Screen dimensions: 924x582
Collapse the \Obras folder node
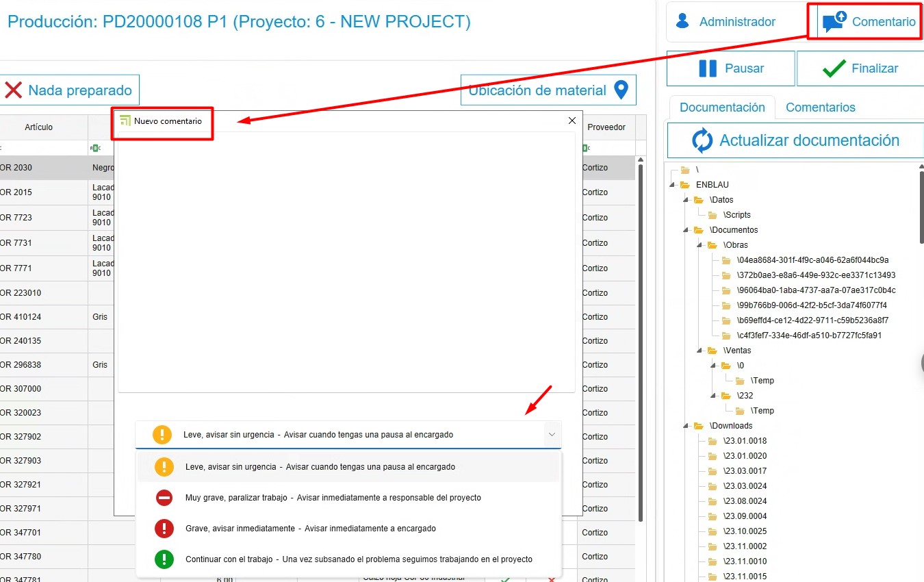coord(700,245)
